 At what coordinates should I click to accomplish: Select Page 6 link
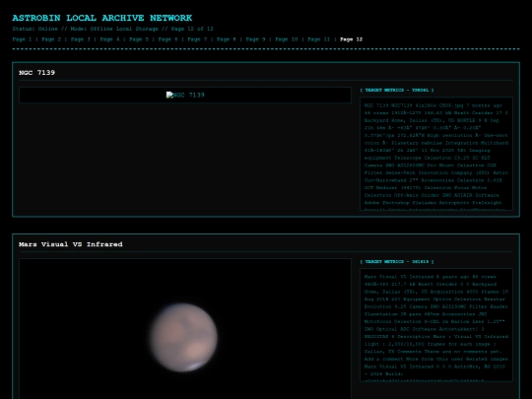click(167, 39)
